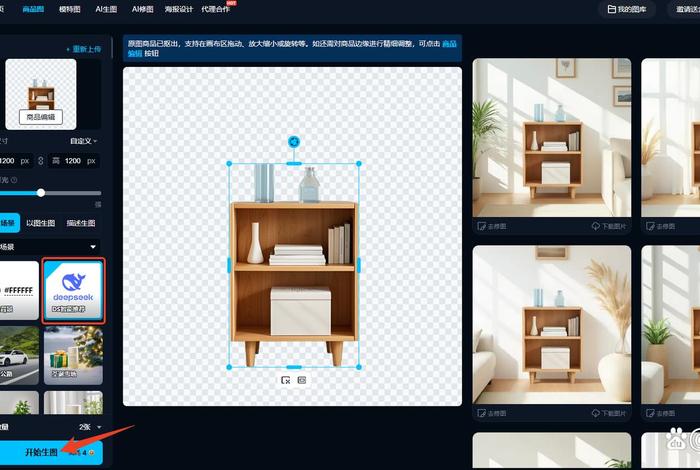700x470 pixels.
Task: Click 下载图片 under pampas grass result
Action: click(609, 413)
